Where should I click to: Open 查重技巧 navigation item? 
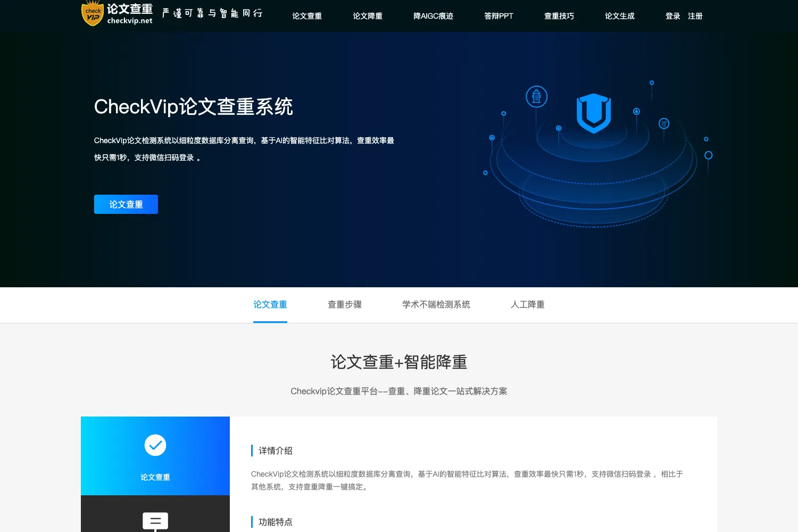coord(559,16)
